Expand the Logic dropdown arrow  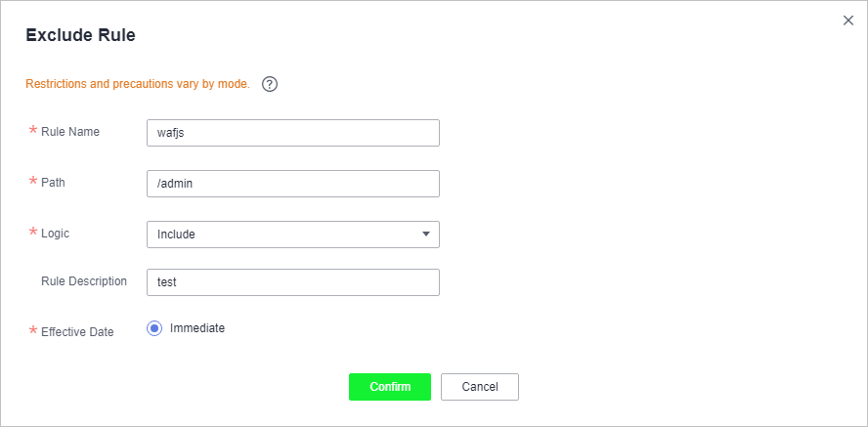(426, 234)
